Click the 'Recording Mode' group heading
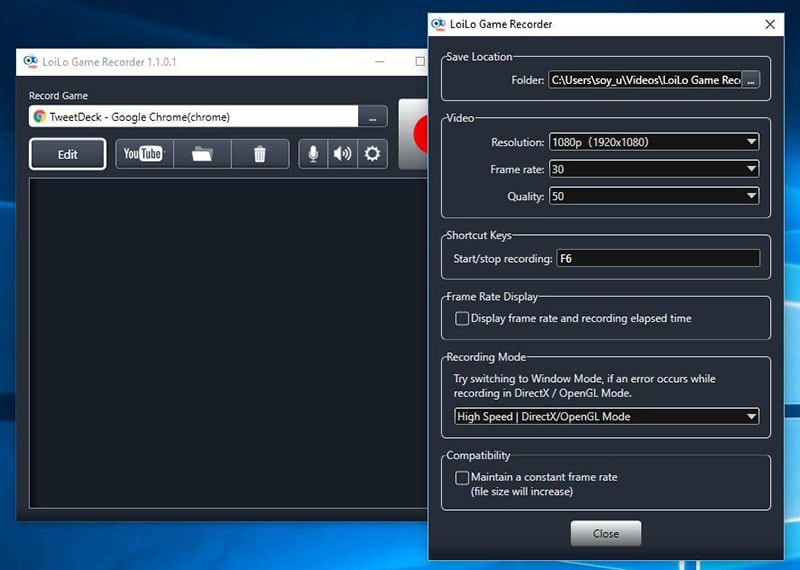Image resolution: width=800 pixels, height=570 pixels. point(486,357)
